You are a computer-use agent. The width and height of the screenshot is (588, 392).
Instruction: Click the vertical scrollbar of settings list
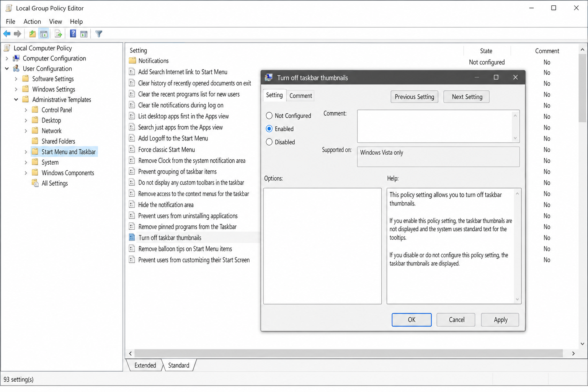point(582,88)
